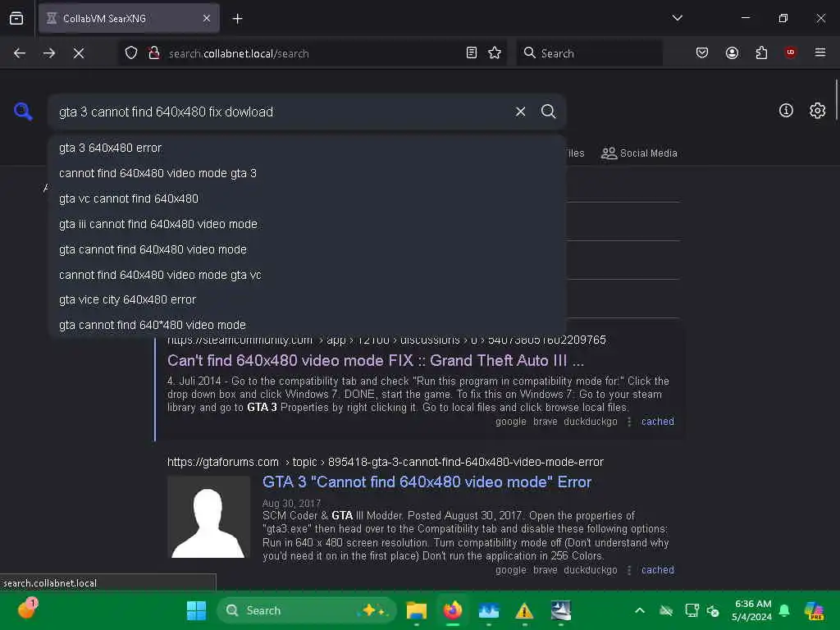Open the widgets button on taskbar
The image size is (840, 630).
[26, 609]
